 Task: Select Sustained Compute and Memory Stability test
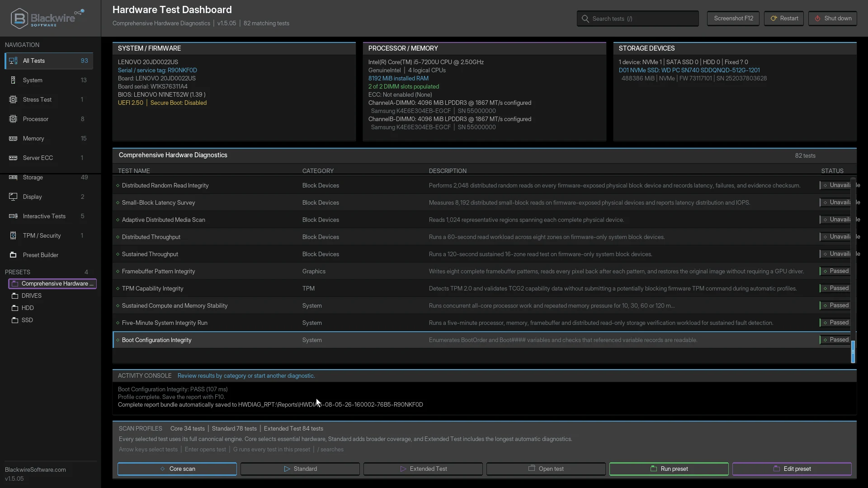(481, 306)
